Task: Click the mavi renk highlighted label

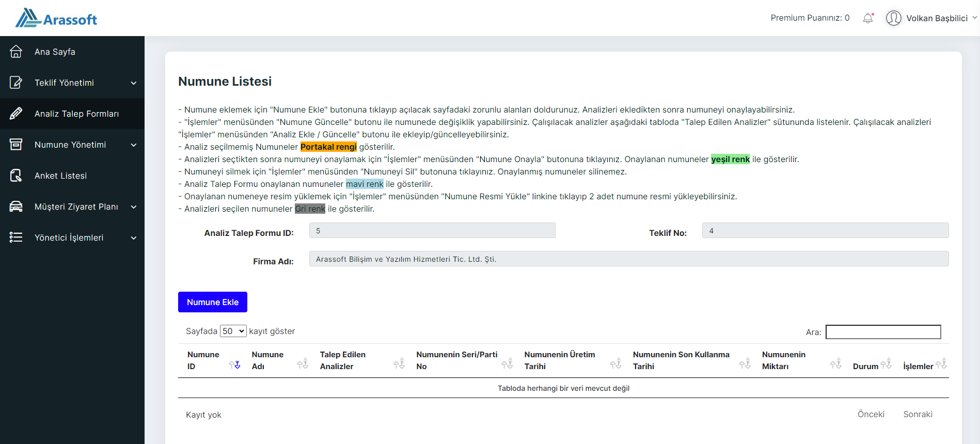Action: [x=365, y=184]
